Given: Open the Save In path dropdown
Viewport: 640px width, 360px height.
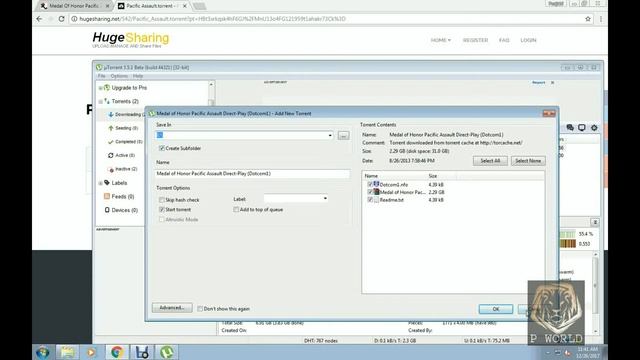Looking at the screenshot, I should tap(330, 135).
